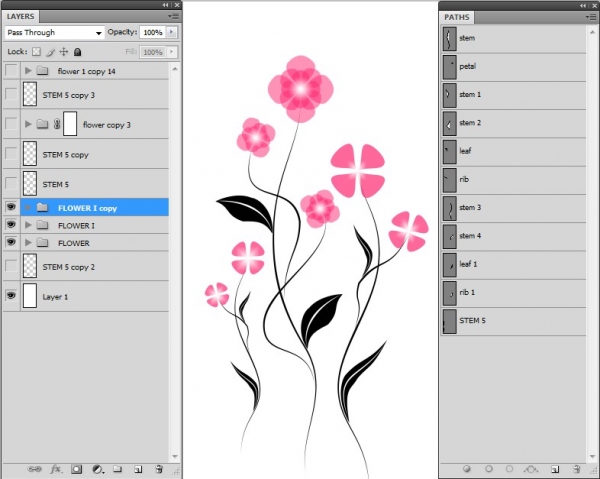Click Layers panel scroll up arrow
Screen dimensions: 600x479
175,69
